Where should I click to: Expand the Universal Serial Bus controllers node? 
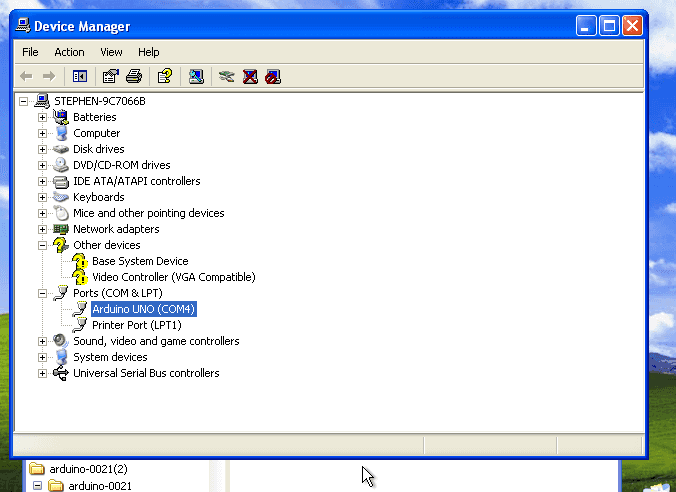(42, 373)
